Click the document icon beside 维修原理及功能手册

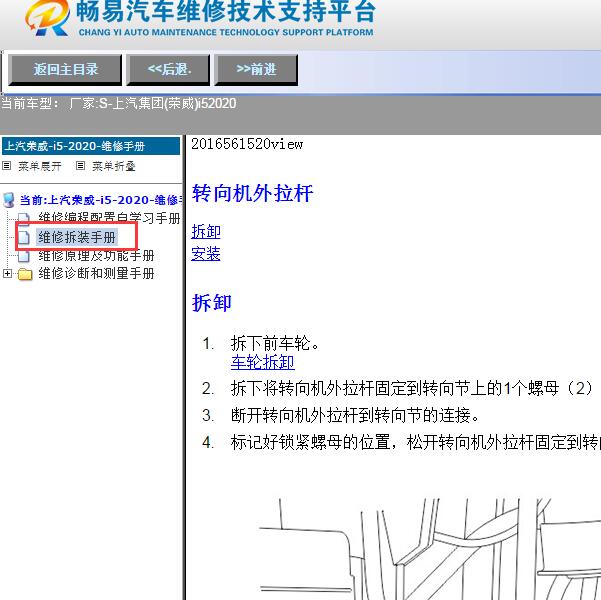click(24, 255)
